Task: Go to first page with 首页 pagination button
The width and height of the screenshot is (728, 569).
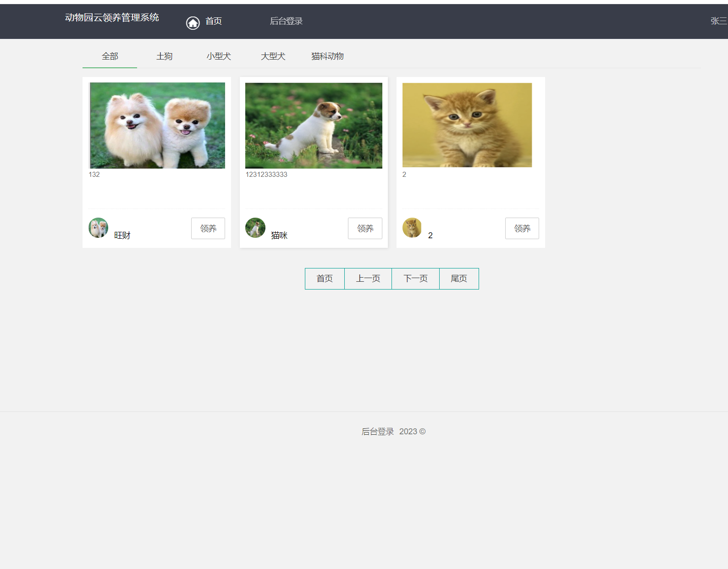Action: (325, 279)
